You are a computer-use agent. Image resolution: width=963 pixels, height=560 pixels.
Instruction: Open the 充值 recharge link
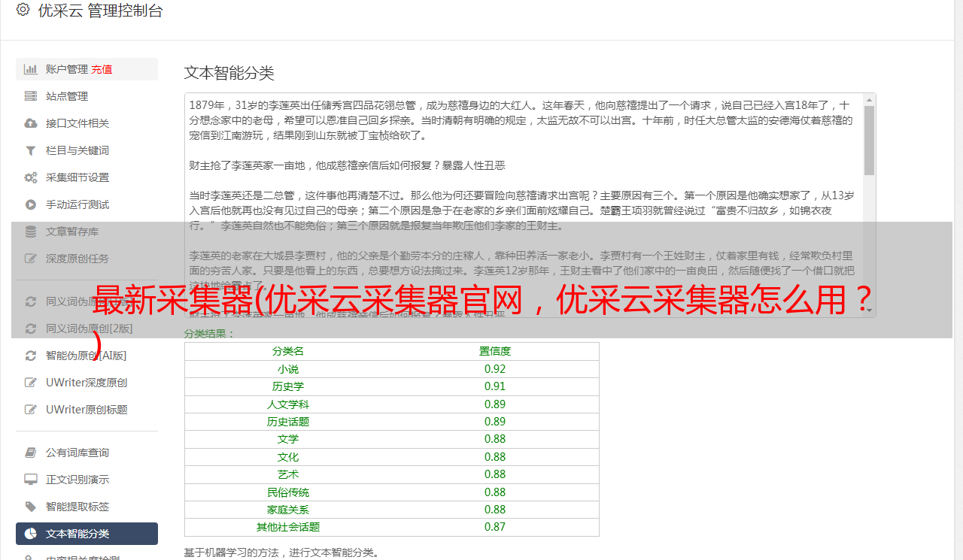tap(102, 69)
